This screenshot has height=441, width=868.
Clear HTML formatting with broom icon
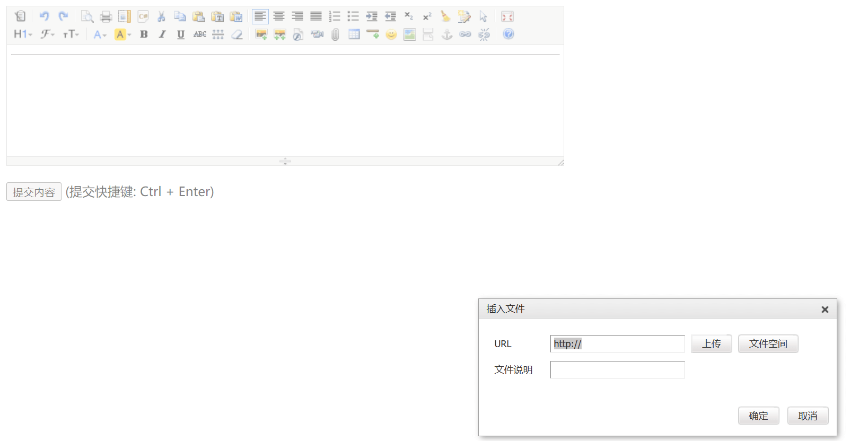click(x=446, y=16)
